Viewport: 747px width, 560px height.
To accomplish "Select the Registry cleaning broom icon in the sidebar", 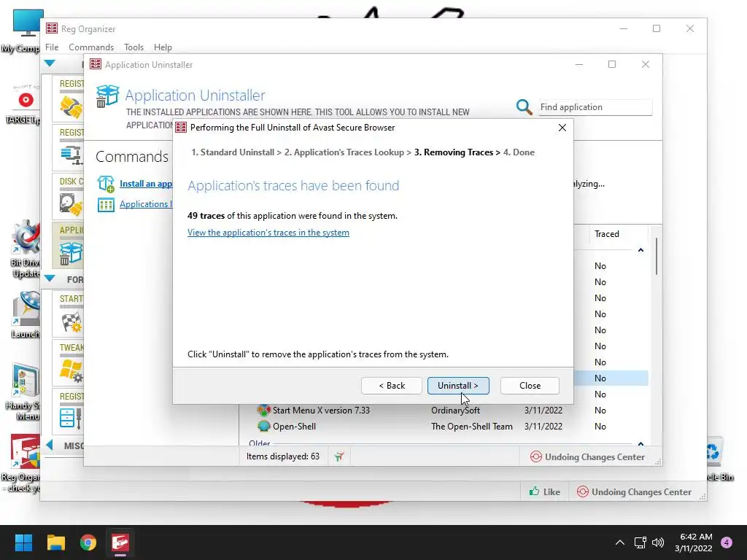I will tap(71, 106).
